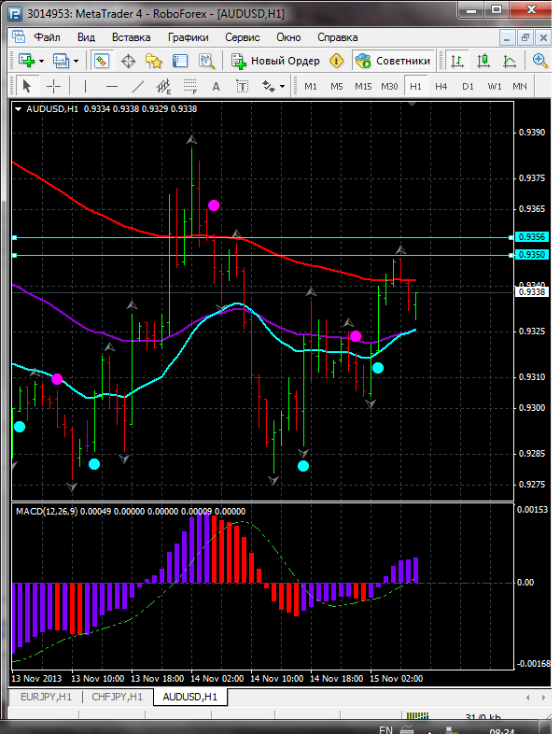The height and width of the screenshot is (734, 560).
Task: Click the cyan dot below 15 Nov candles
Action: pyautogui.click(x=378, y=368)
